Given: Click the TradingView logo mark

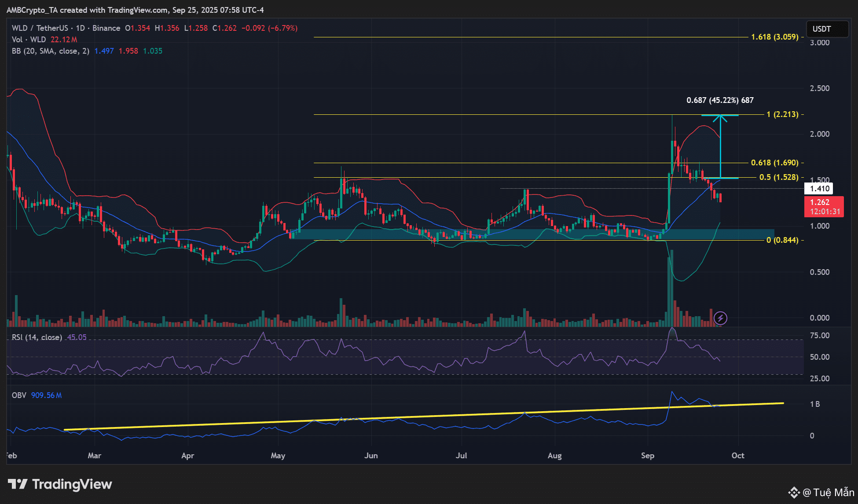Looking at the screenshot, I should [x=18, y=484].
